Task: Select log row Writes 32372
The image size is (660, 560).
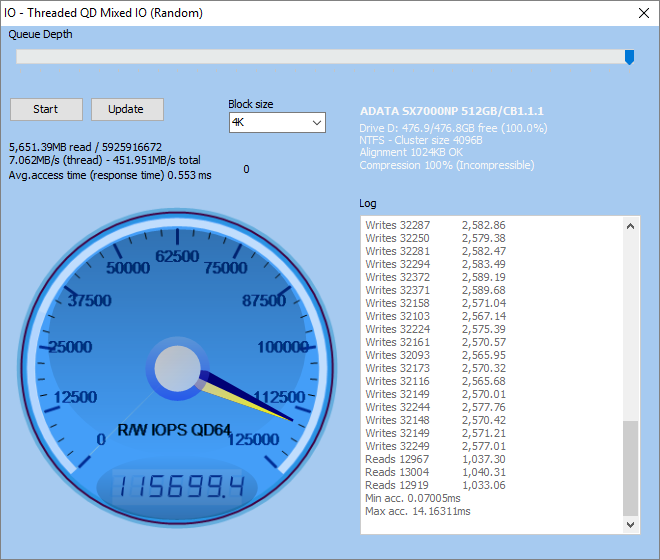Action: pos(435,277)
